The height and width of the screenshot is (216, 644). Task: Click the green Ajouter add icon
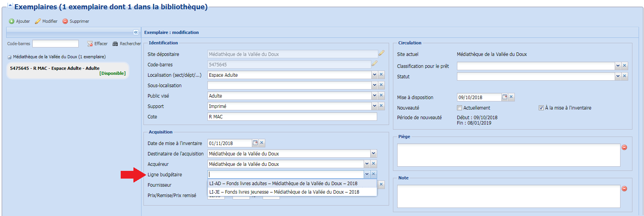point(12,21)
